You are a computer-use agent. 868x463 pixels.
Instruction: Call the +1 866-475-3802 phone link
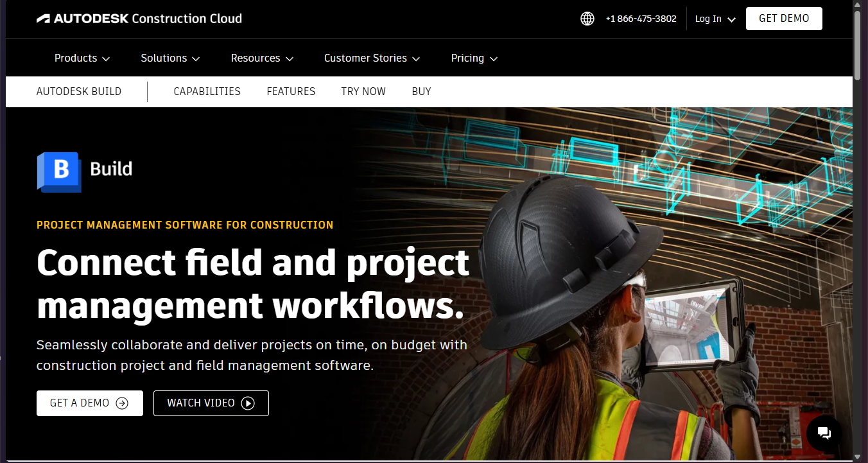641,19
